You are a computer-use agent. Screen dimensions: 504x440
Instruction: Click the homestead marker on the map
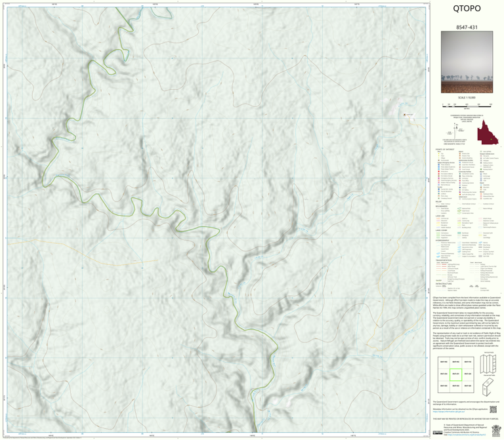(405, 114)
